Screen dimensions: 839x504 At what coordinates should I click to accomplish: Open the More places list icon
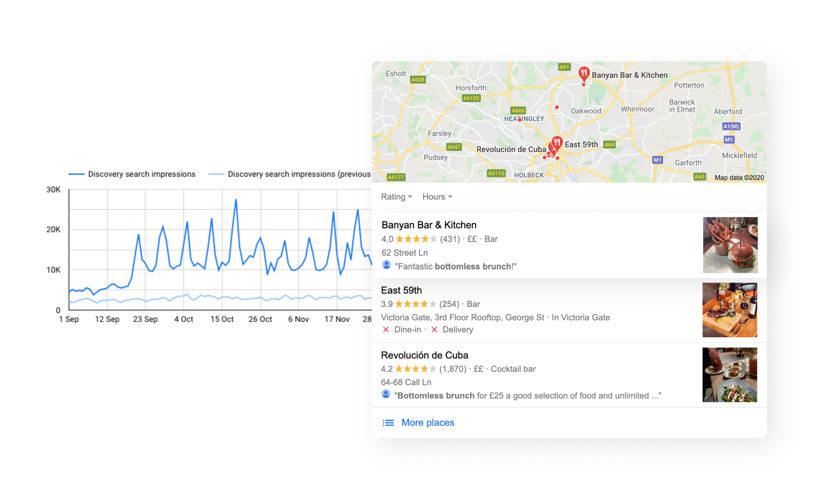388,423
